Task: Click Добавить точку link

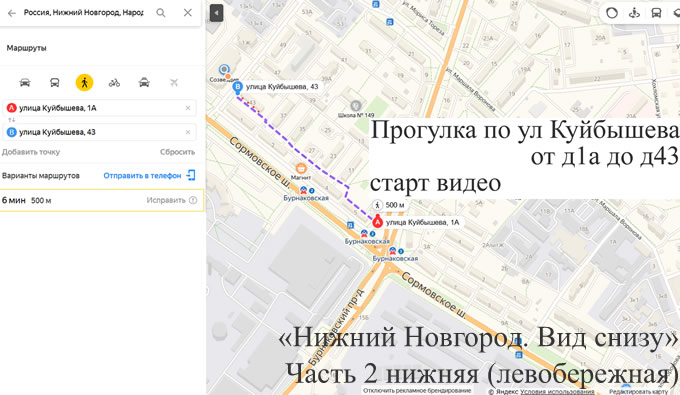Action: [x=31, y=152]
